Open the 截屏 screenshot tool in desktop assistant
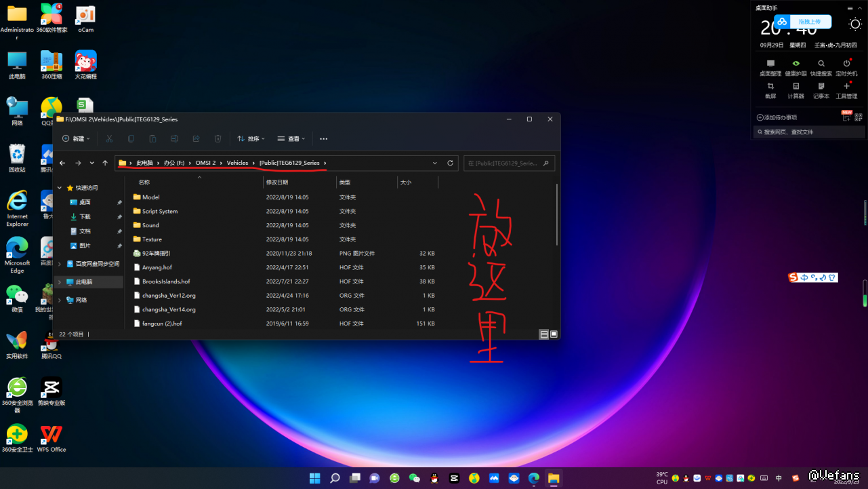The width and height of the screenshot is (868, 489). coord(770,90)
